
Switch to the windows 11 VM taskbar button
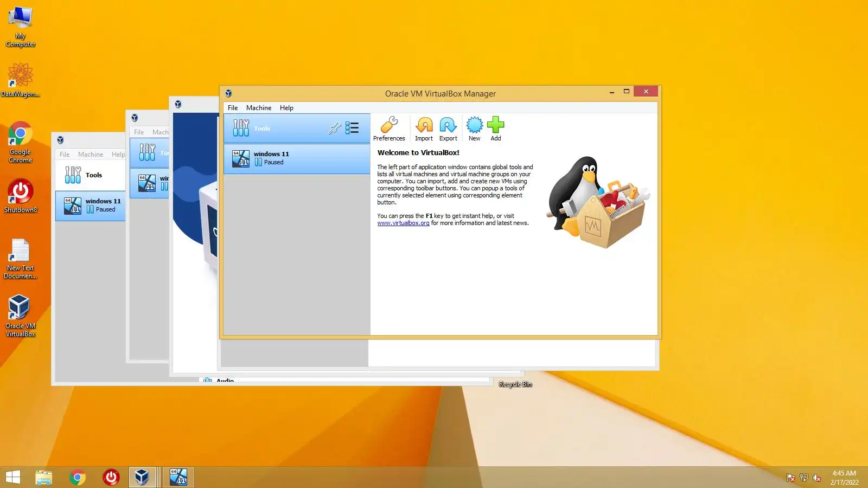tap(178, 477)
